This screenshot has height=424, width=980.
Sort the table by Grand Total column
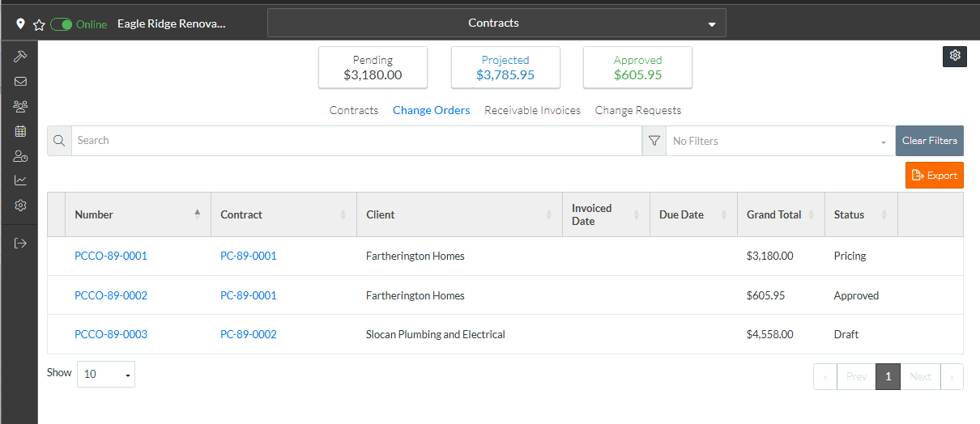coord(780,214)
